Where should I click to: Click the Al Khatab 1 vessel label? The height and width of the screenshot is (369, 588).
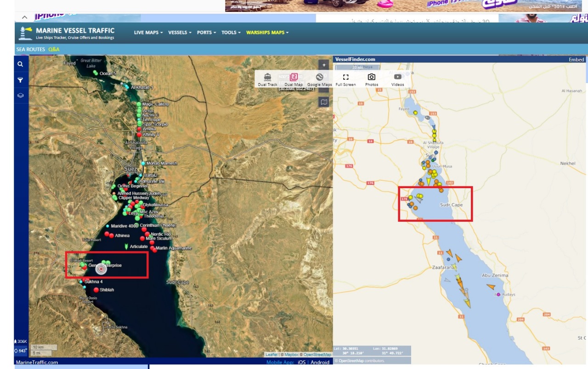142,87
